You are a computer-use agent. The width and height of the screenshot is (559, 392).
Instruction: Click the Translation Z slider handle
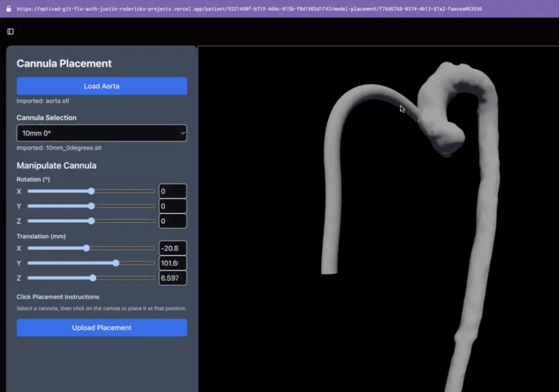point(93,278)
